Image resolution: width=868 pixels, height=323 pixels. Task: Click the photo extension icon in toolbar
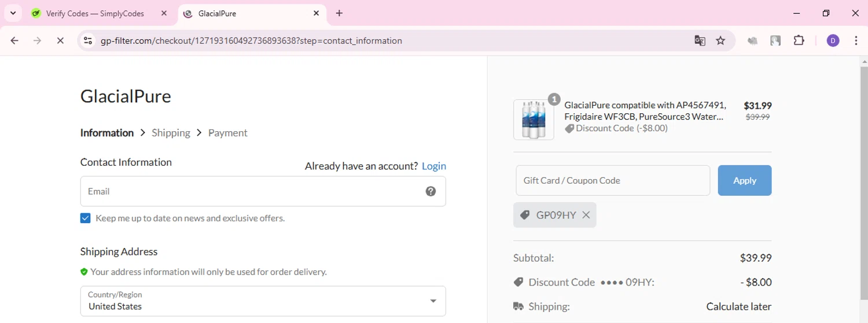(775, 40)
